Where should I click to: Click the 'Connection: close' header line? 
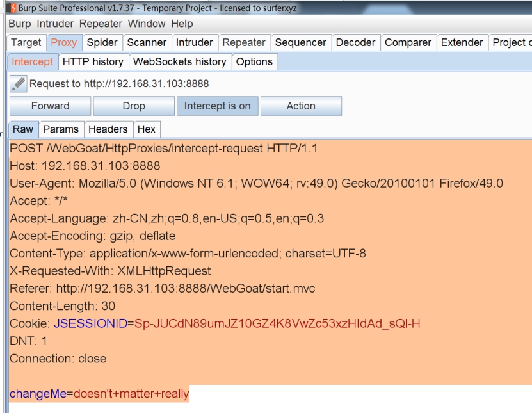point(58,359)
